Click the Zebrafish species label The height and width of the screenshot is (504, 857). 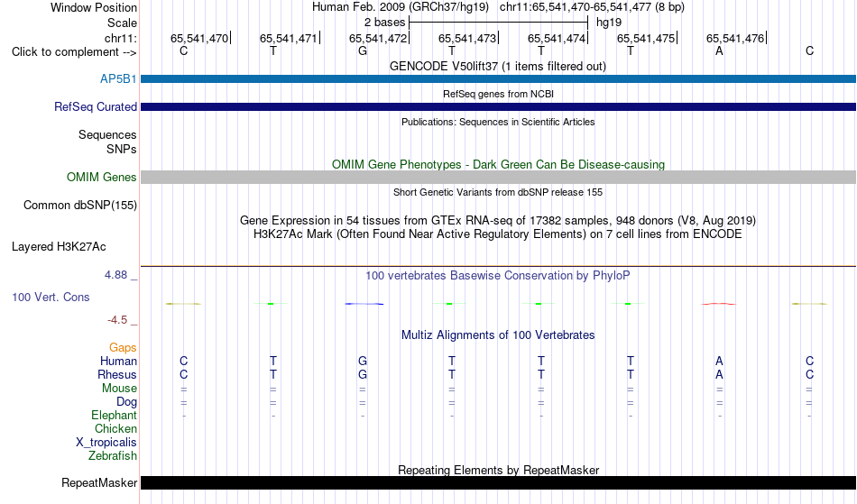tap(113, 455)
